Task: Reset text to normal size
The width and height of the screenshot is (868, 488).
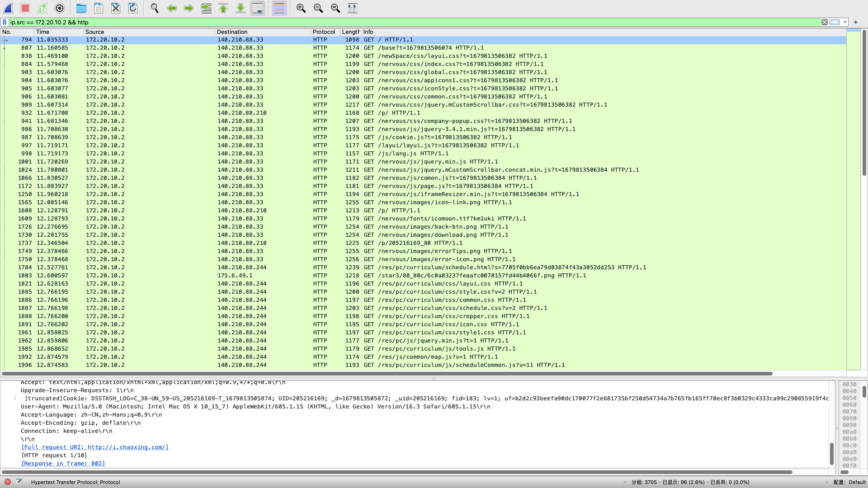Action: tap(335, 8)
